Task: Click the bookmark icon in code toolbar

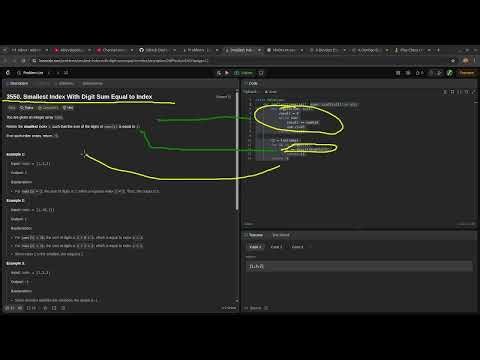Action: (452, 92)
